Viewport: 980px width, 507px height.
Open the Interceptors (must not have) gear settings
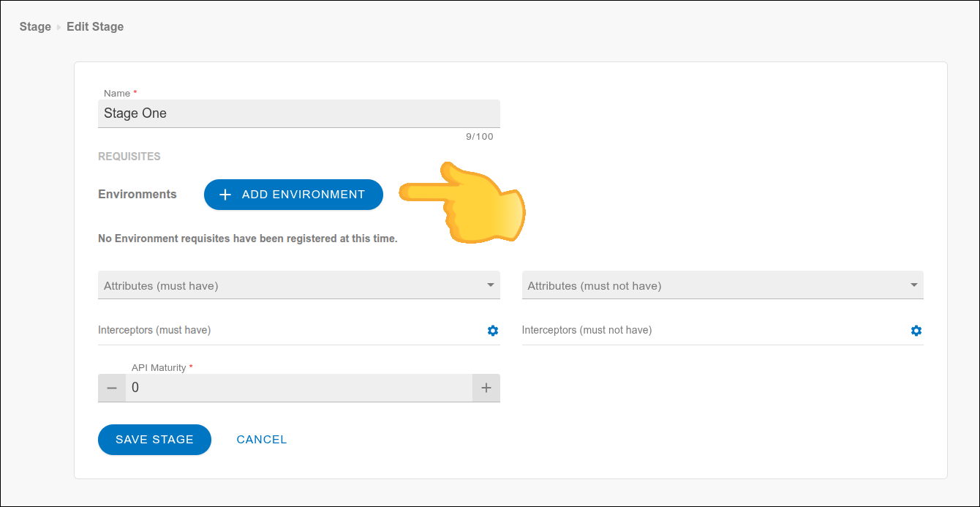(x=916, y=330)
